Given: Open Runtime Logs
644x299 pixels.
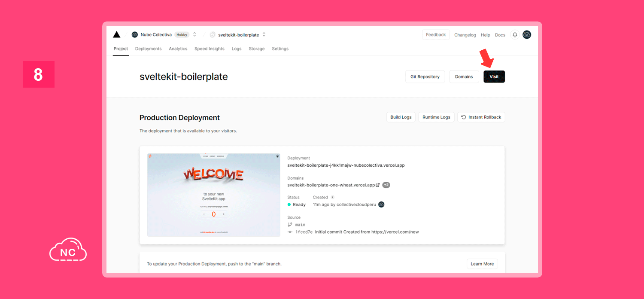Looking at the screenshot, I should tap(436, 117).
